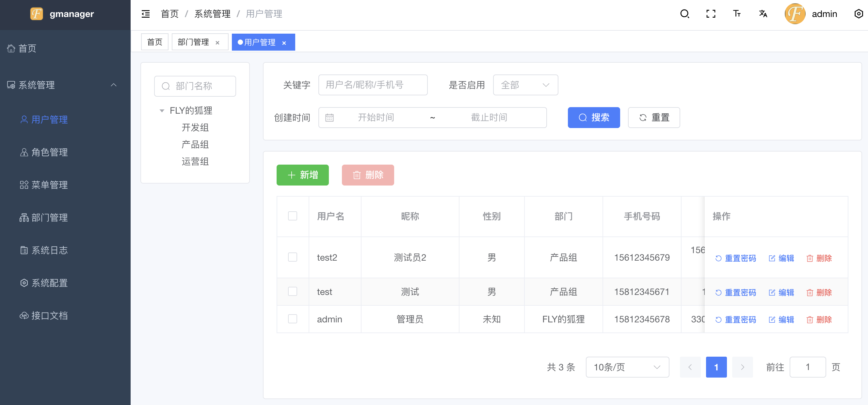Open 部门管理 in sidebar
This screenshot has height=405, width=868.
[x=65, y=217]
